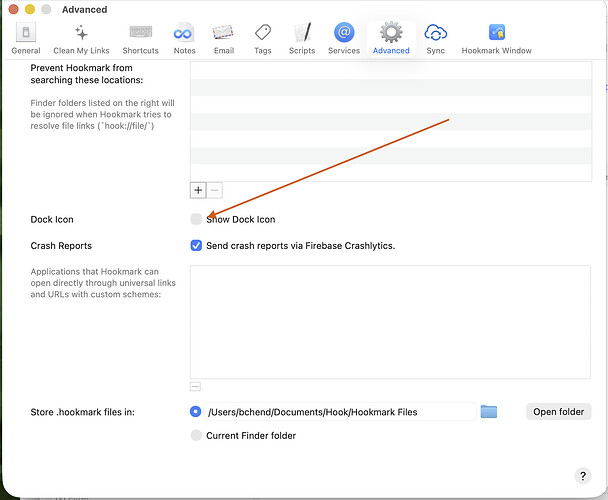Open the Hookmark Window preferences
This screenshot has width=608, height=500.
496,39
